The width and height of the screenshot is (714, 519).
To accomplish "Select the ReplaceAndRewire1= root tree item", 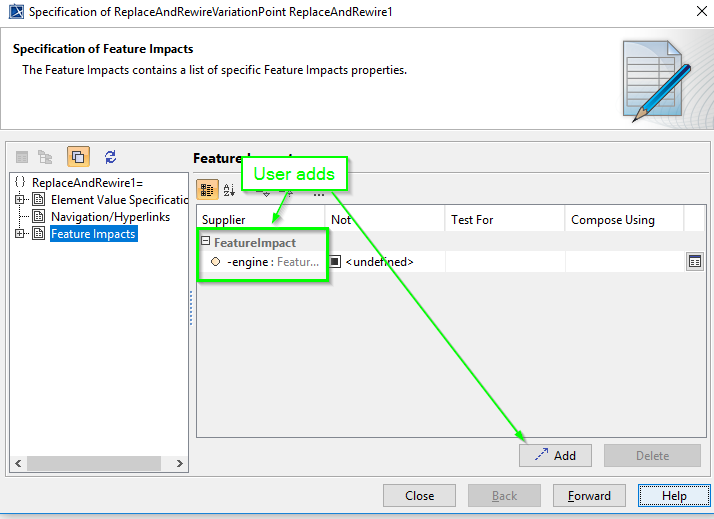I will [87, 183].
